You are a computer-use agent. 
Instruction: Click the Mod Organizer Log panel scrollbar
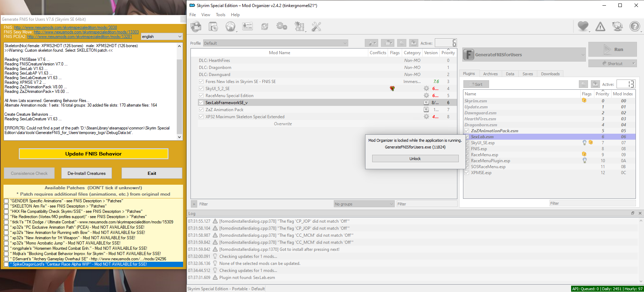click(641, 251)
